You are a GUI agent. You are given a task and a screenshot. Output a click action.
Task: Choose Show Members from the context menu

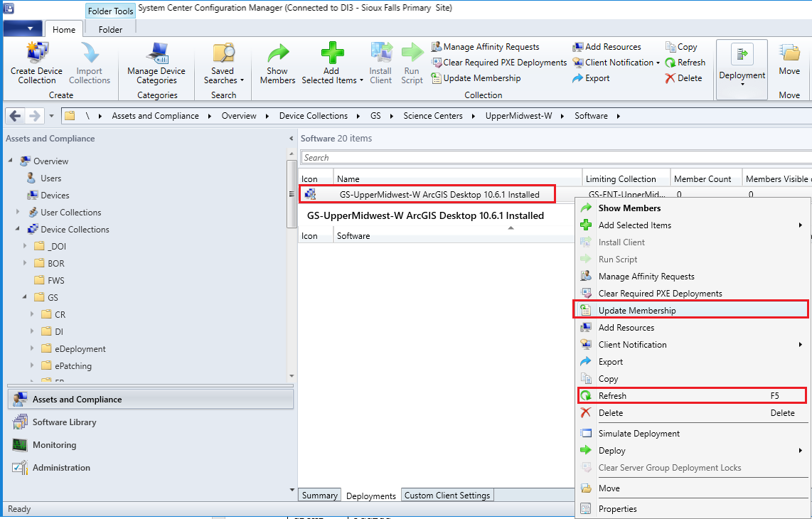point(693,208)
